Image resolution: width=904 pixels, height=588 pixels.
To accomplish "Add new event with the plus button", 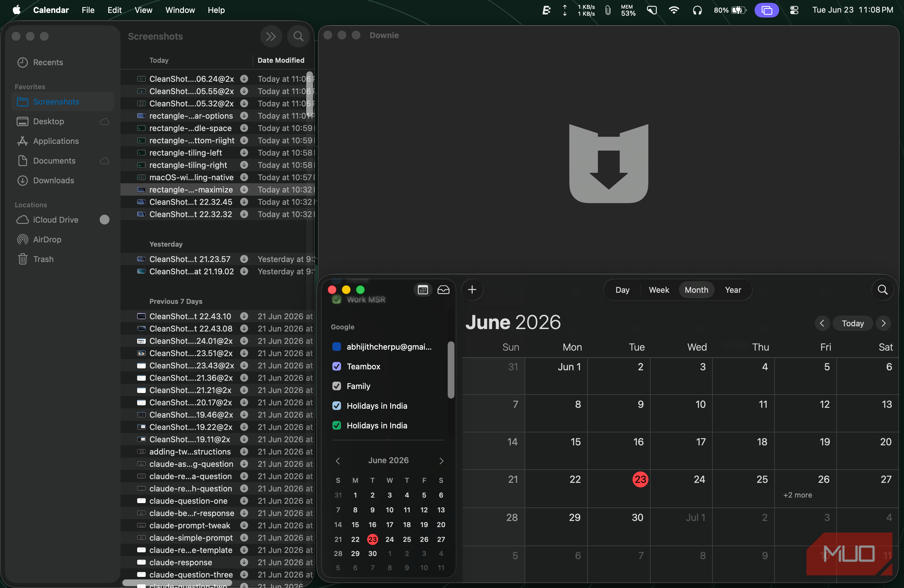I will [x=472, y=290].
